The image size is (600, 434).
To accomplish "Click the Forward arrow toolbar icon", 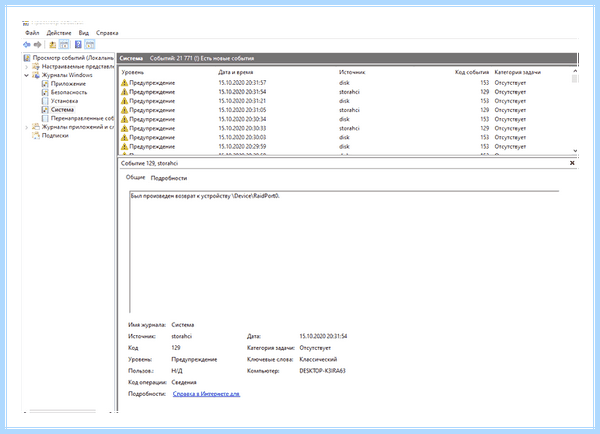I will [38, 45].
